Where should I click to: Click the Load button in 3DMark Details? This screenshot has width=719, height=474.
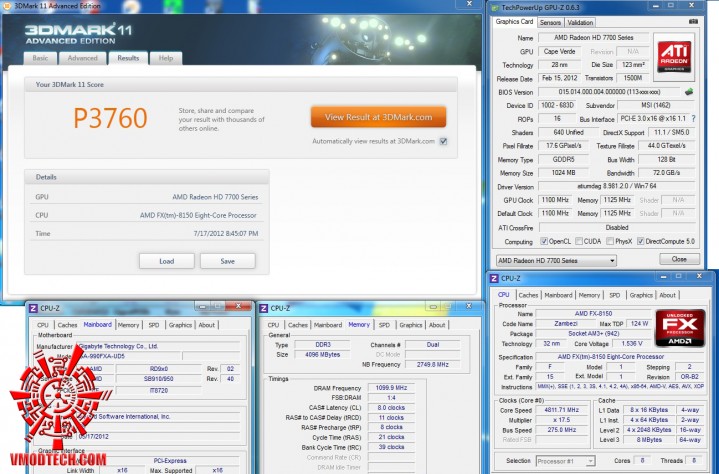[166, 261]
